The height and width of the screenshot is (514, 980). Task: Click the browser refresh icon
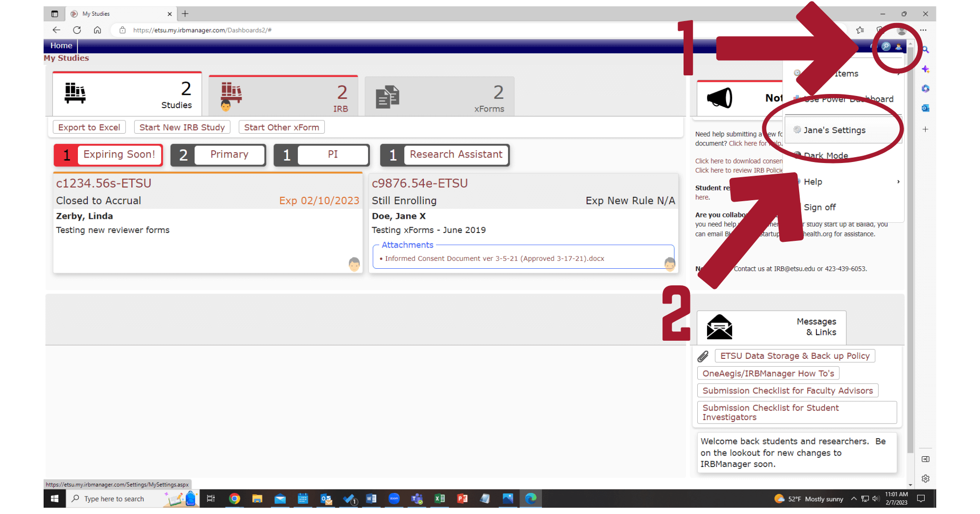(77, 30)
